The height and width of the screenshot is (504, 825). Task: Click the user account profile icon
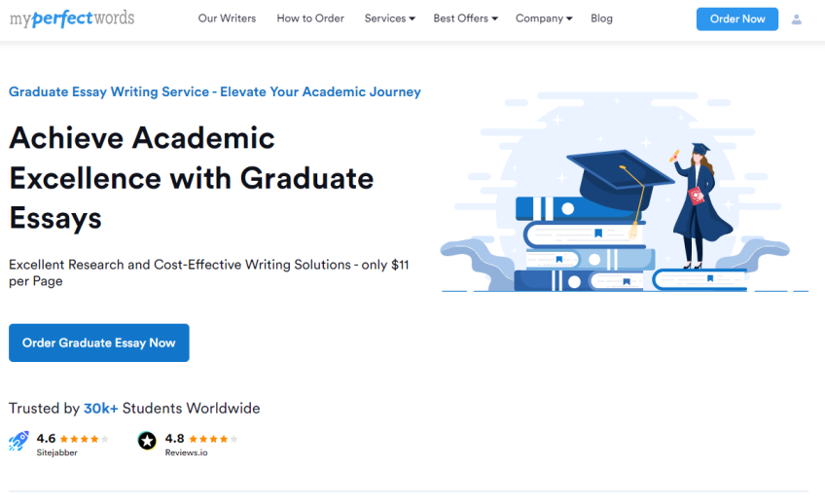click(x=797, y=18)
